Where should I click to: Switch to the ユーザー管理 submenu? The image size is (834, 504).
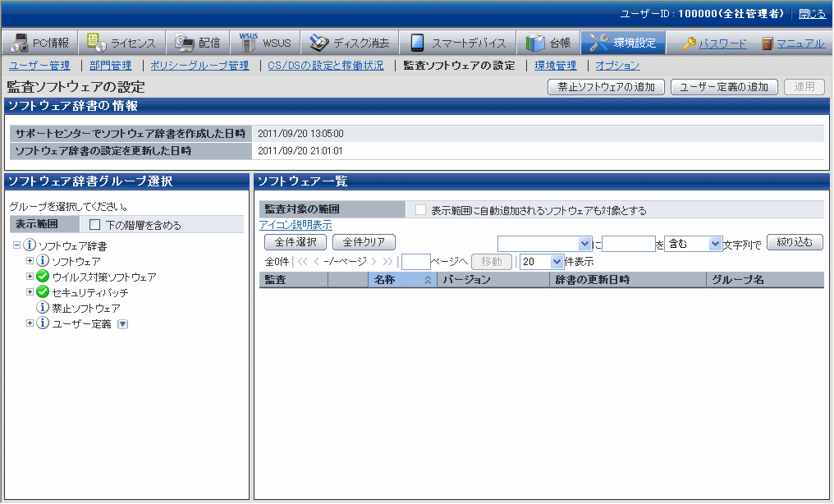(x=39, y=66)
